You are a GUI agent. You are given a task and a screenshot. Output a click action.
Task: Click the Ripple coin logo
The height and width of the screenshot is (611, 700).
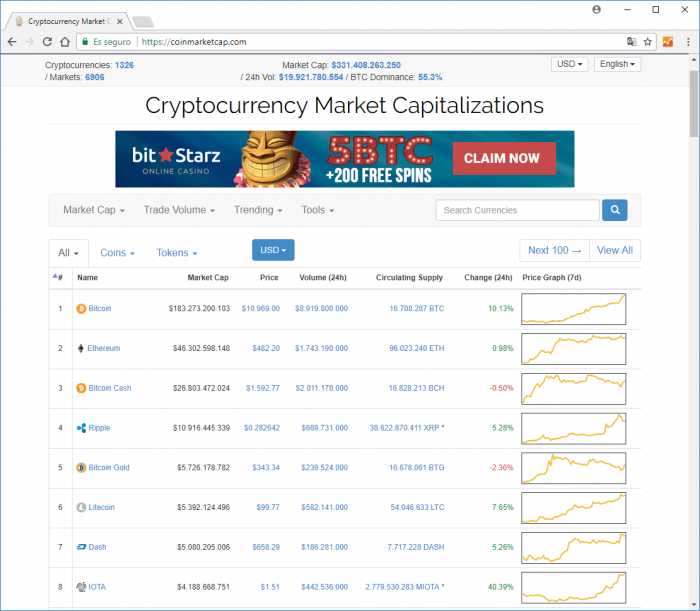81,428
